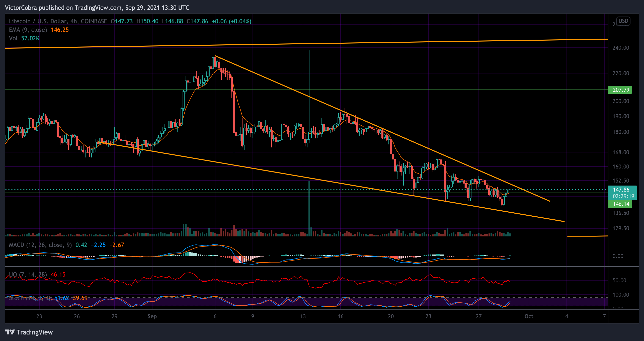Click the 146.14 green price label

(x=620, y=204)
